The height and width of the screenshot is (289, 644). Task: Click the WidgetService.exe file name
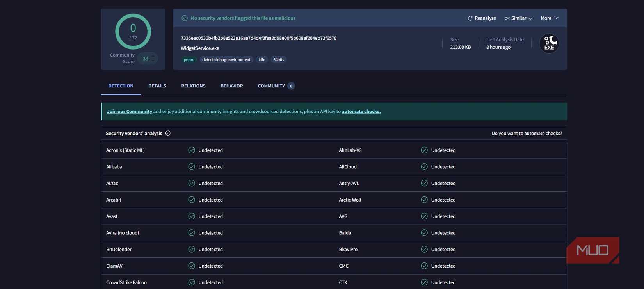coord(200,48)
